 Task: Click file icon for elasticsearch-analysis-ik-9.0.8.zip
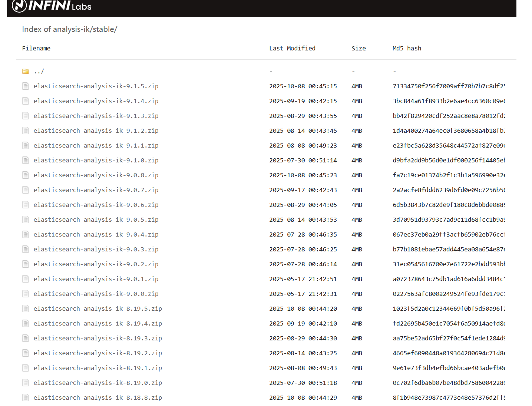pyautogui.click(x=26, y=175)
